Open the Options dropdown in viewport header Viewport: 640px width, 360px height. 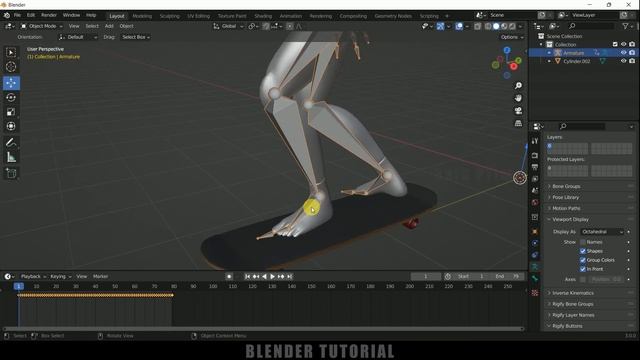click(512, 37)
